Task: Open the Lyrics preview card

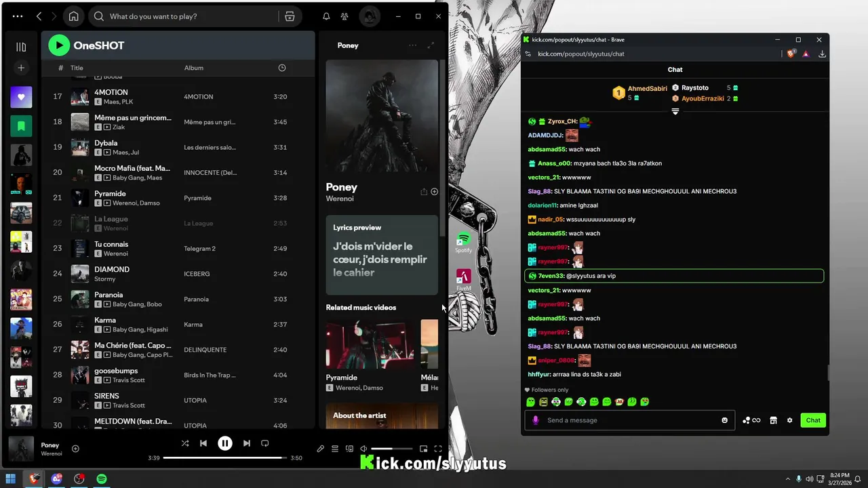Action: click(x=382, y=255)
